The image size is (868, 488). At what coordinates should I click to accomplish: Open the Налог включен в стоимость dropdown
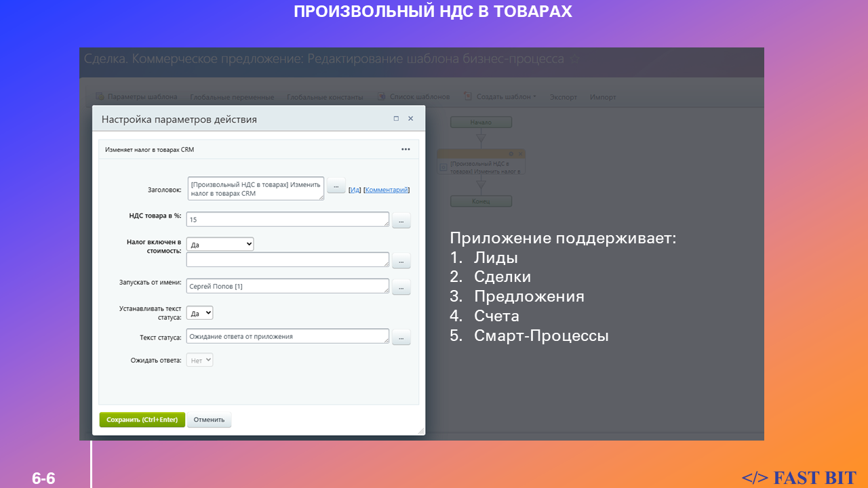(x=220, y=244)
